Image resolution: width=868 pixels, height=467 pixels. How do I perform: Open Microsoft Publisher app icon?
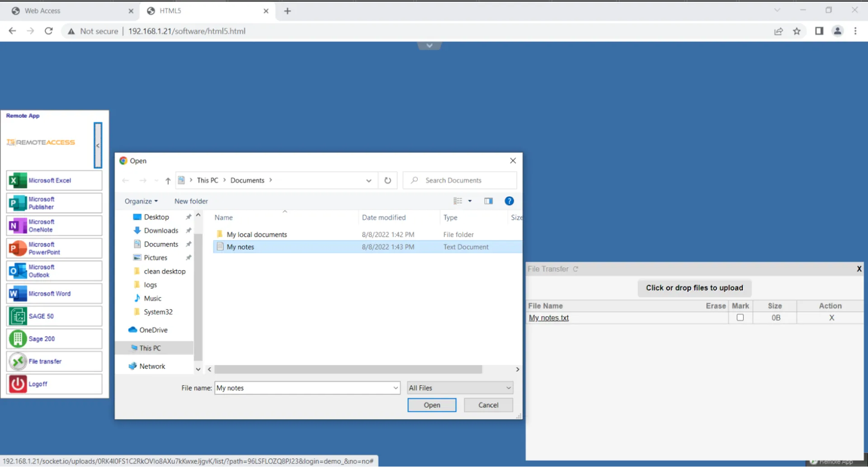18,203
